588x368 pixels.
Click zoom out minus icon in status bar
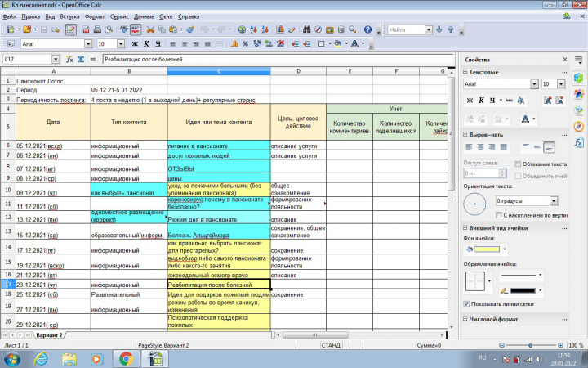coord(501,345)
